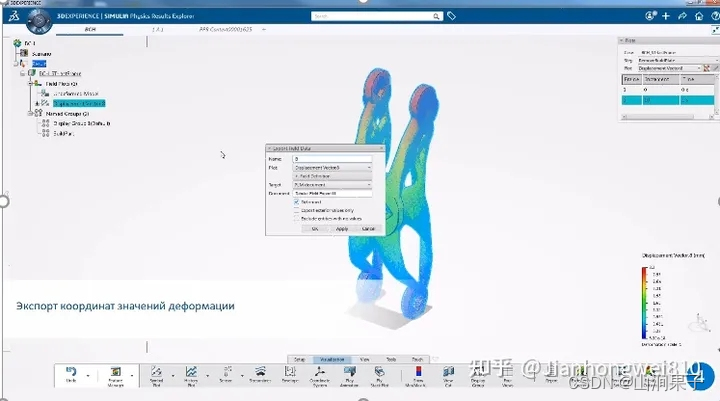
Task: Open the Undo tool dropdown arrow
Action: [88, 376]
